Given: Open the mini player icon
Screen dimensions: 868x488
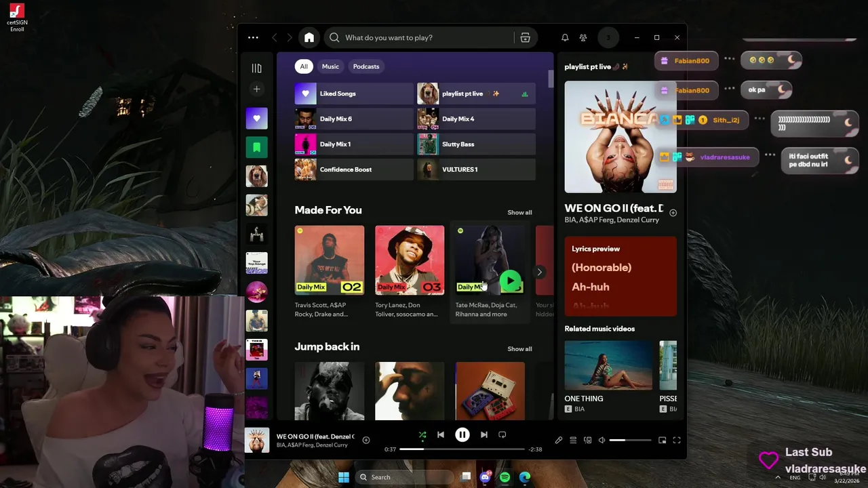Looking at the screenshot, I should point(663,440).
